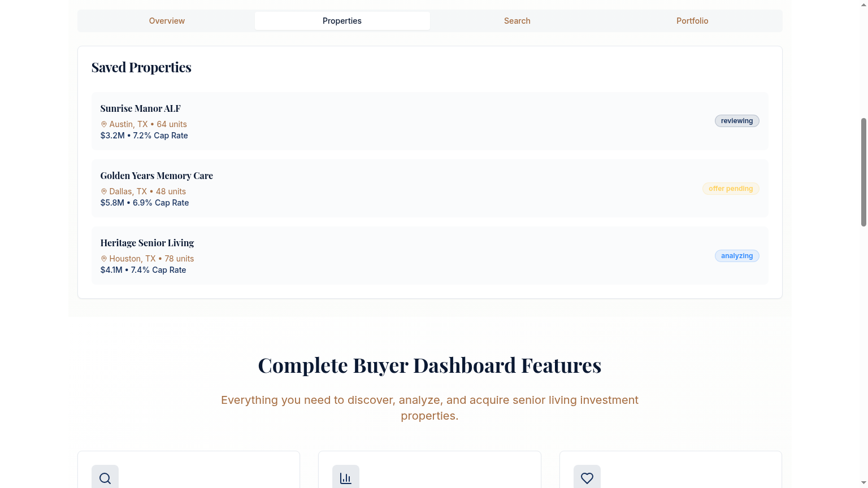Open the Heritage Senior Living title

(147, 243)
